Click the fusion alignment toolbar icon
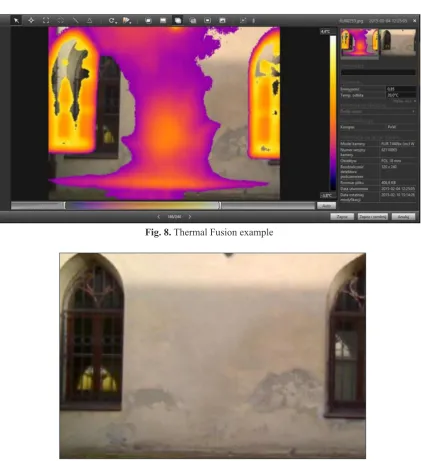This screenshot has width=421, height=461. point(243,21)
